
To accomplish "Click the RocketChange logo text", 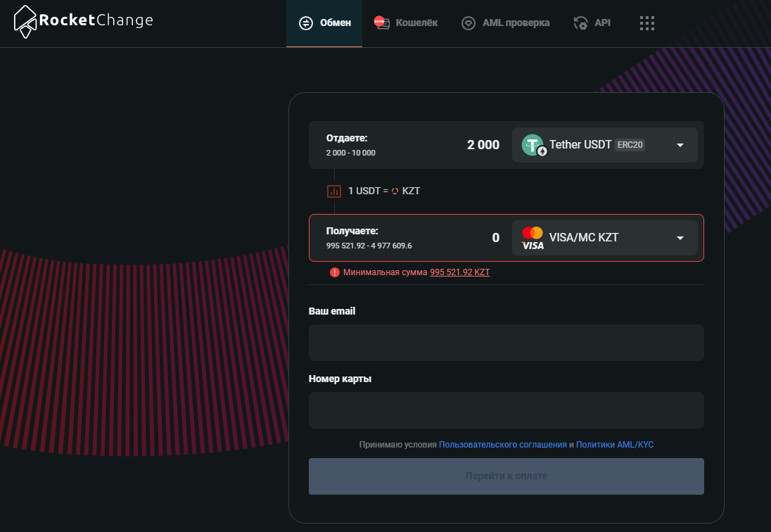I will point(96,20).
